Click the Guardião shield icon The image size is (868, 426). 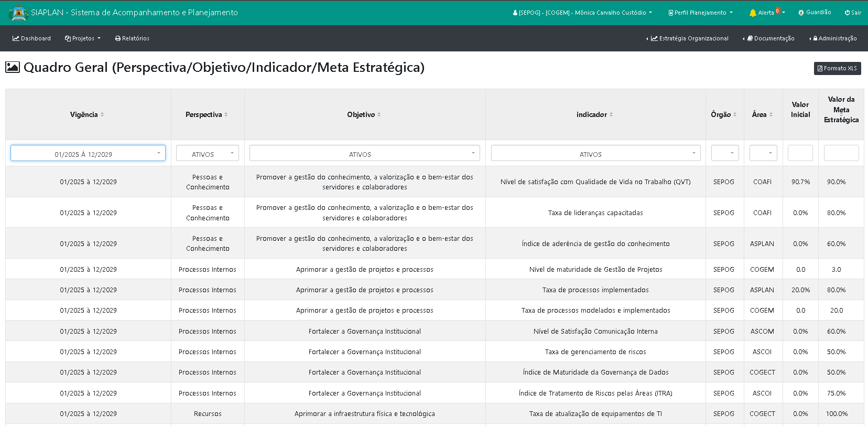801,13
